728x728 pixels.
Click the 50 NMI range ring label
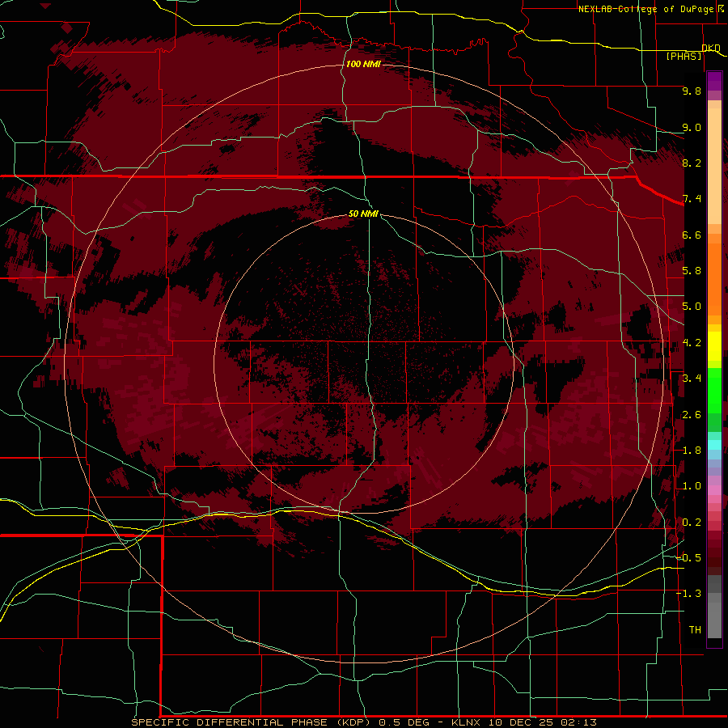363,214
